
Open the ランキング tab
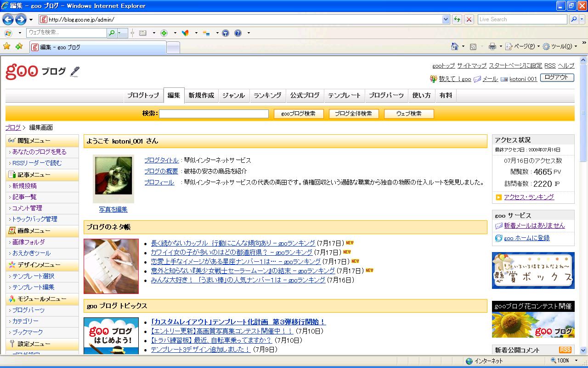coord(267,95)
